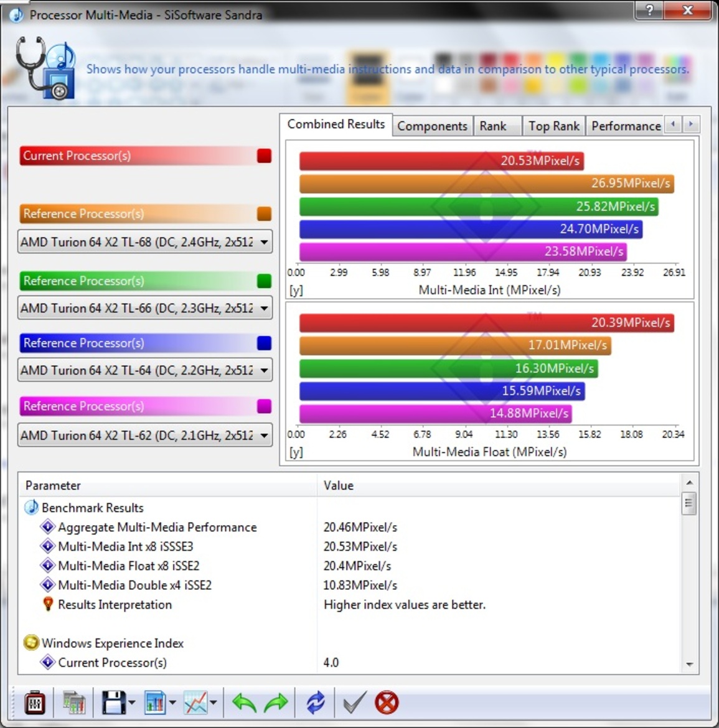Click the green Reference Processor color swatch
This screenshot has width=719, height=728.
pos(264,281)
